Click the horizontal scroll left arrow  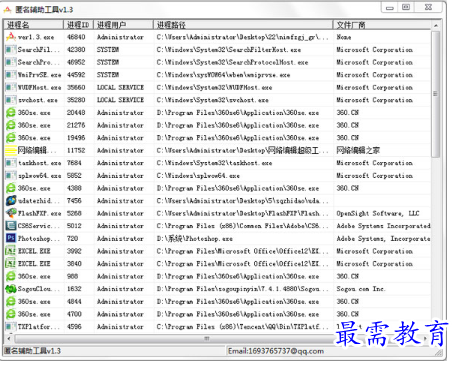pyautogui.click(x=9, y=339)
